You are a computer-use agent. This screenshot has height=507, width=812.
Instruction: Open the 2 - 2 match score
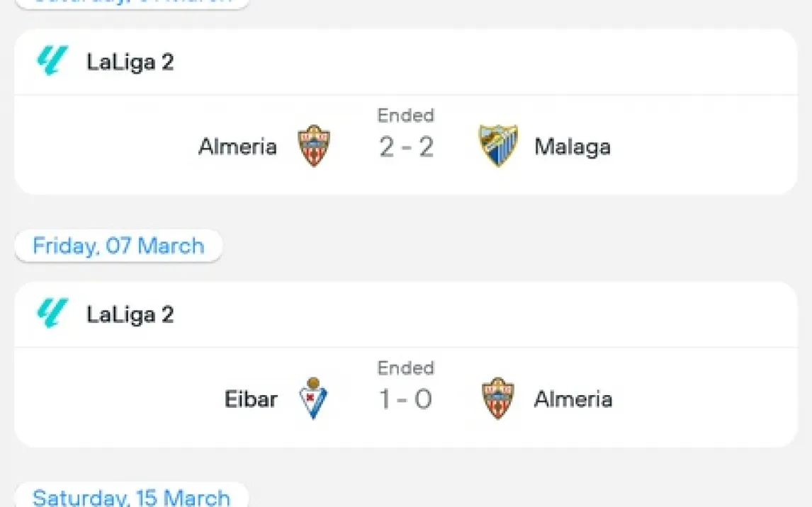coord(406,147)
